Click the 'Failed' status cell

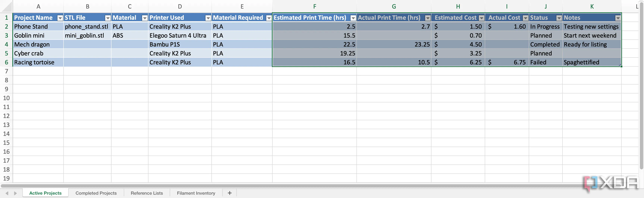(546, 62)
